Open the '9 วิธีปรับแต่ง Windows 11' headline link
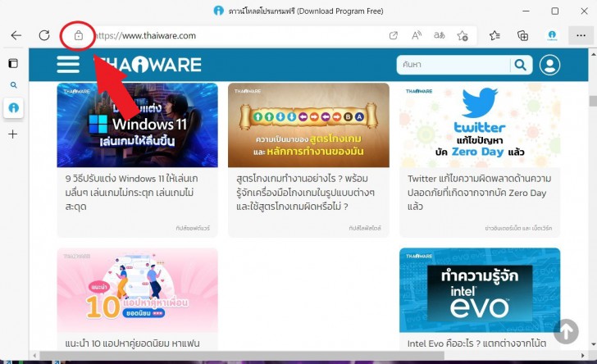 point(131,193)
